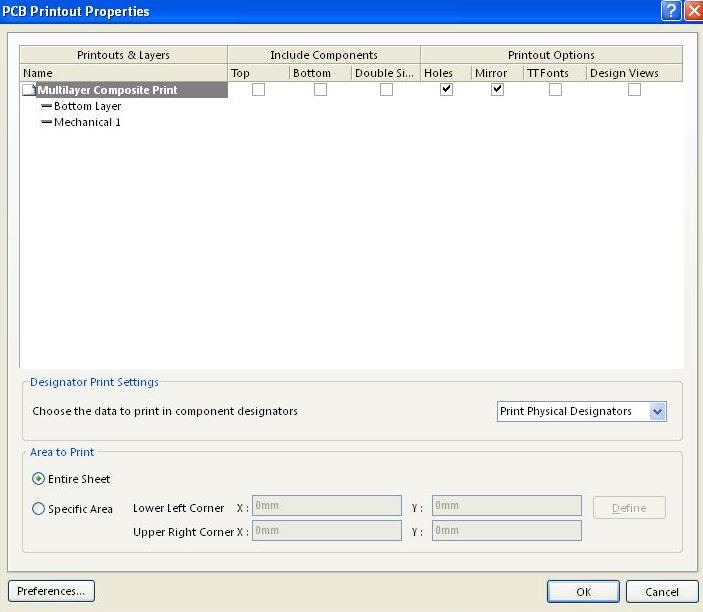This screenshot has width=703, height=612.
Task: Click the Cancel button
Action: tap(662, 592)
